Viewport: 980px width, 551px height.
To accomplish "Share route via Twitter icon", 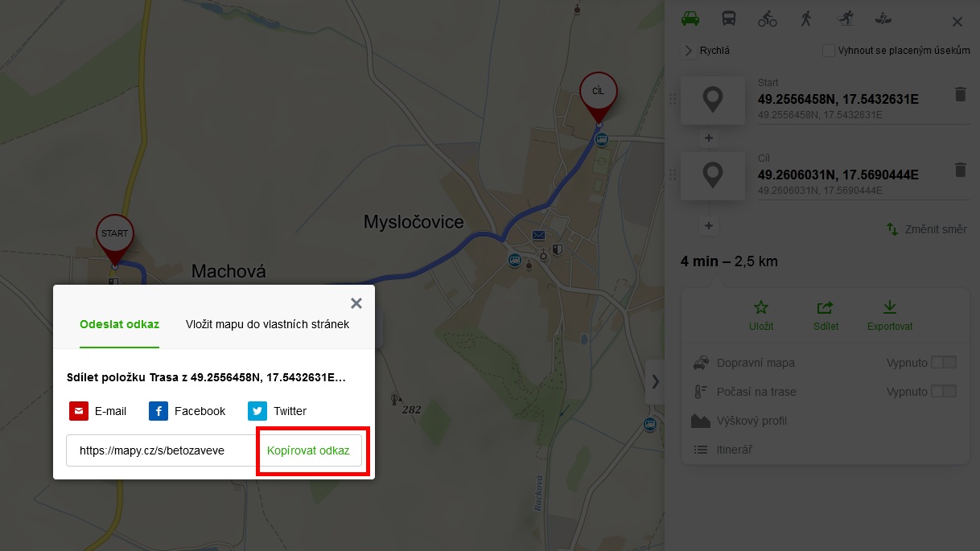I will tap(257, 411).
